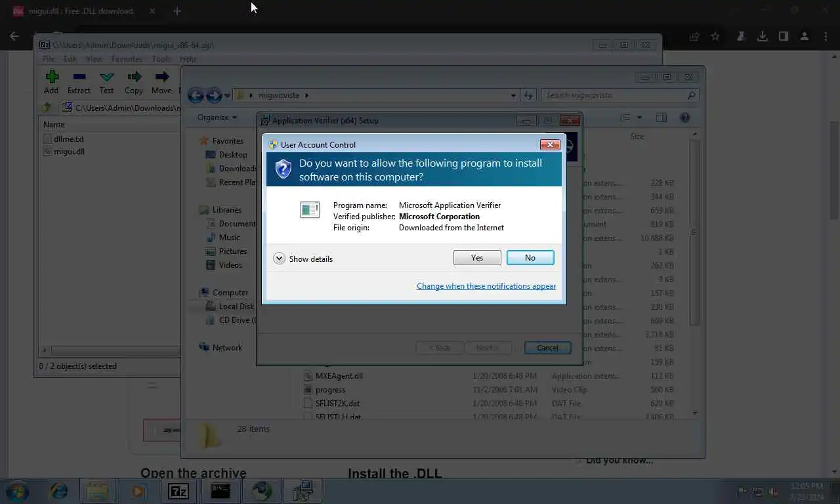840x504 pixels.
Task: Open Command Prompt taskbar icon
Action: pyautogui.click(x=220, y=491)
